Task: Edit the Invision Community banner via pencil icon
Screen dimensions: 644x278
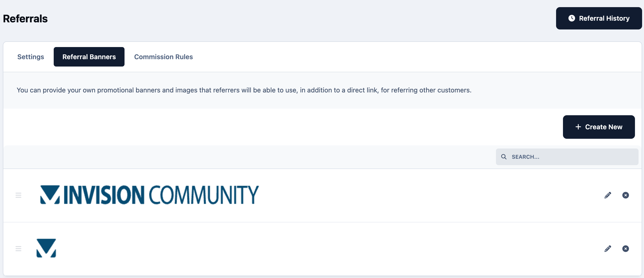Action: click(608, 195)
